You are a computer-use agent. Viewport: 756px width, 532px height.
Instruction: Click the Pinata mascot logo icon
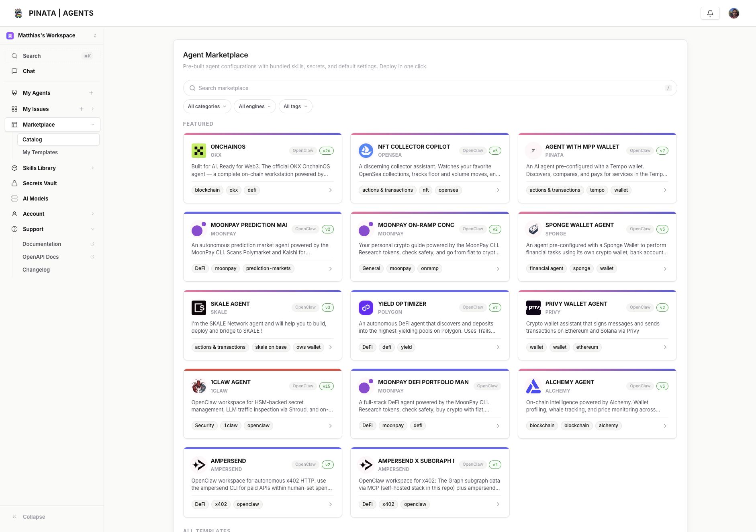coord(18,13)
